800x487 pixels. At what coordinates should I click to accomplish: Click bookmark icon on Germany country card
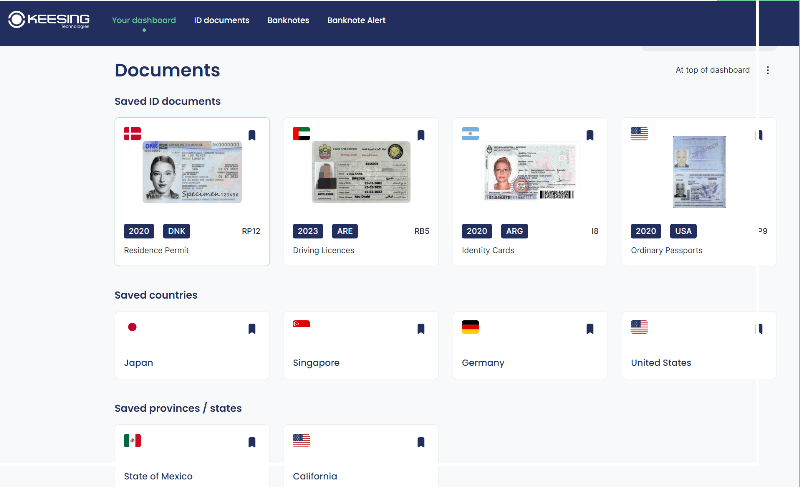590,328
